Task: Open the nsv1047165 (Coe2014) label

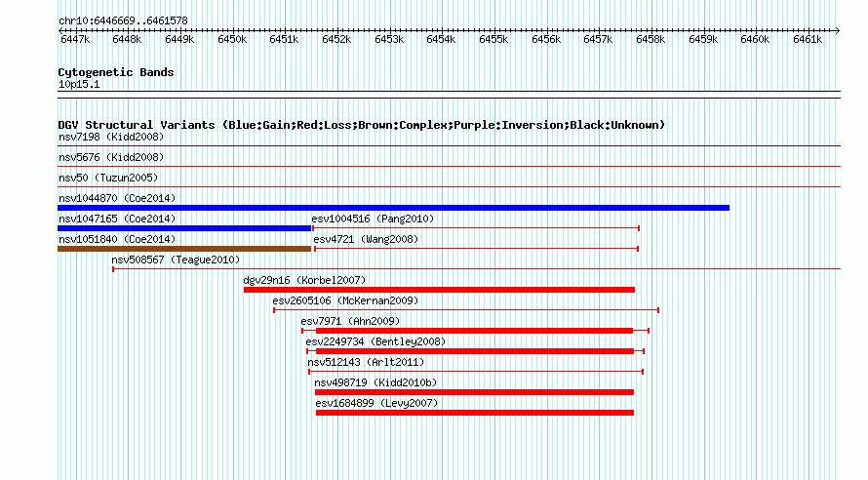Action: (117, 219)
